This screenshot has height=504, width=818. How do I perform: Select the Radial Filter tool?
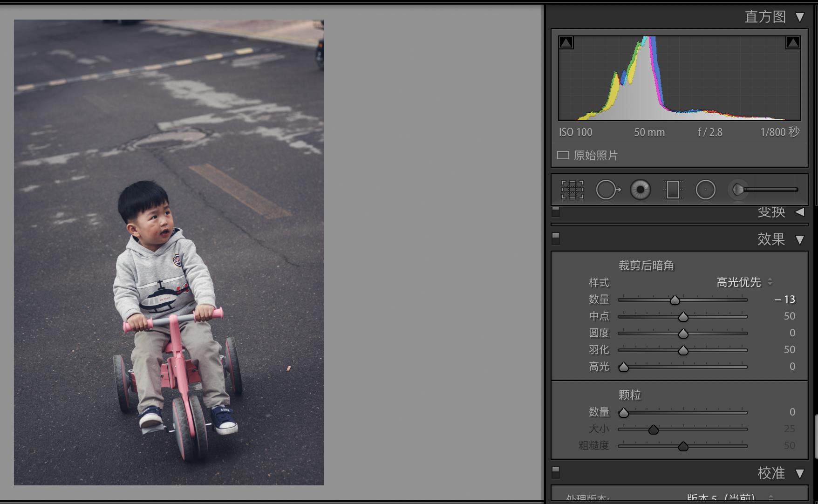705,190
